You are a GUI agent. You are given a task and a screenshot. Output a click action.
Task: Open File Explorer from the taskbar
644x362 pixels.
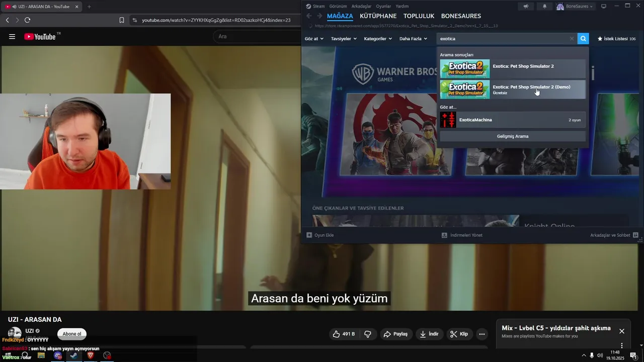41,355
